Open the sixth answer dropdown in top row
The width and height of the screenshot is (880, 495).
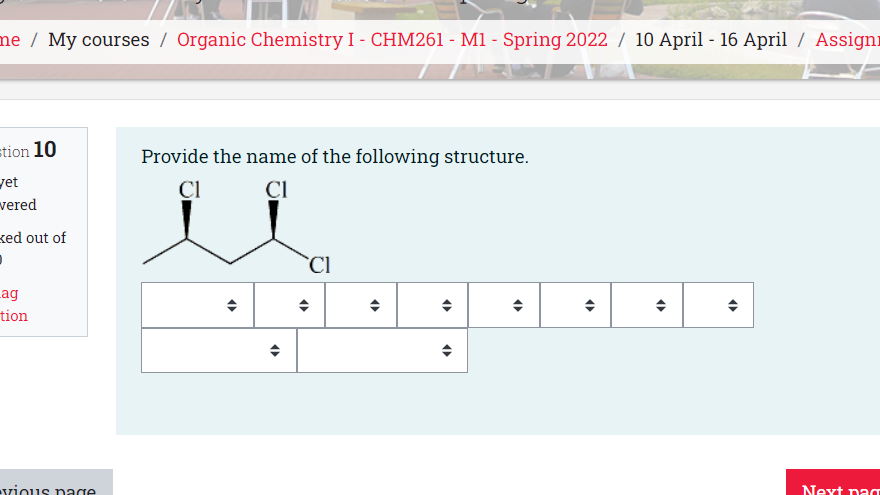click(x=575, y=305)
